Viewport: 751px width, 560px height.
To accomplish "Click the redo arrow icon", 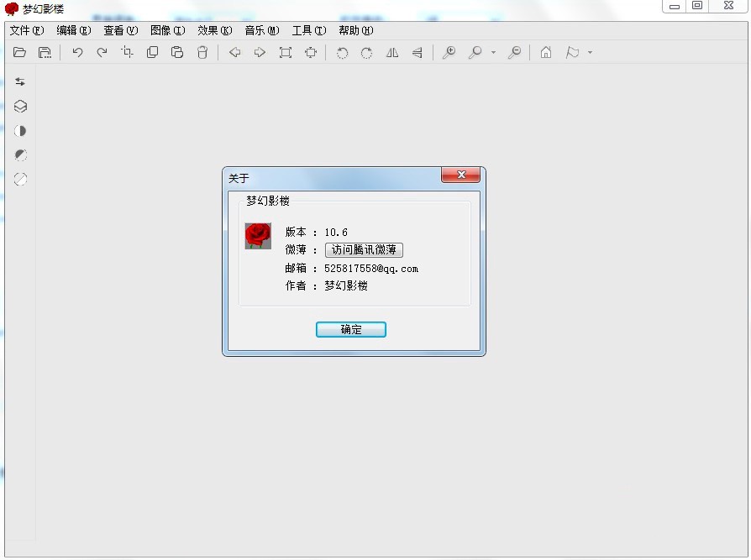I will (x=102, y=52).
